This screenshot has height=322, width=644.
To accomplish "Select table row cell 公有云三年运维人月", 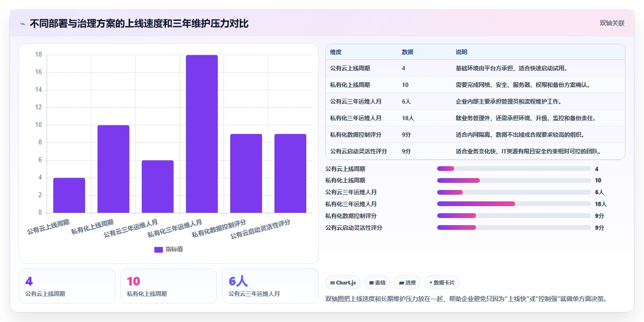I will (356, 102).
